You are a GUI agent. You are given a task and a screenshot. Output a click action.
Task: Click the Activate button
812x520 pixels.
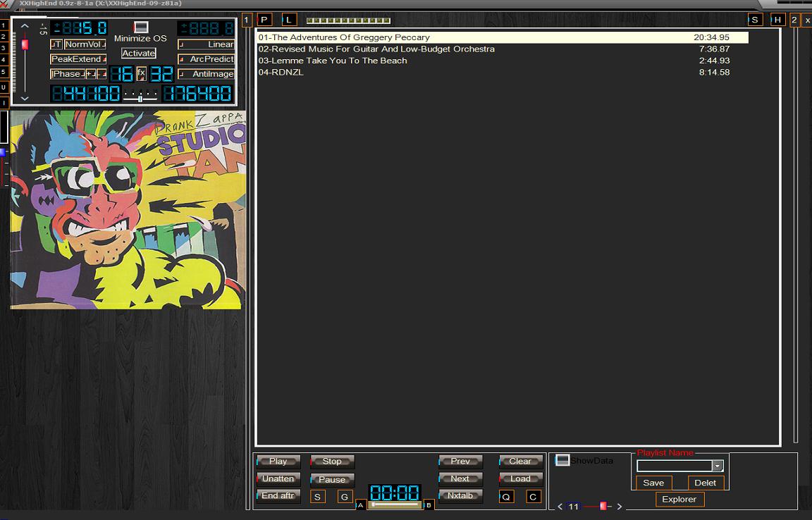coord(138,53)
